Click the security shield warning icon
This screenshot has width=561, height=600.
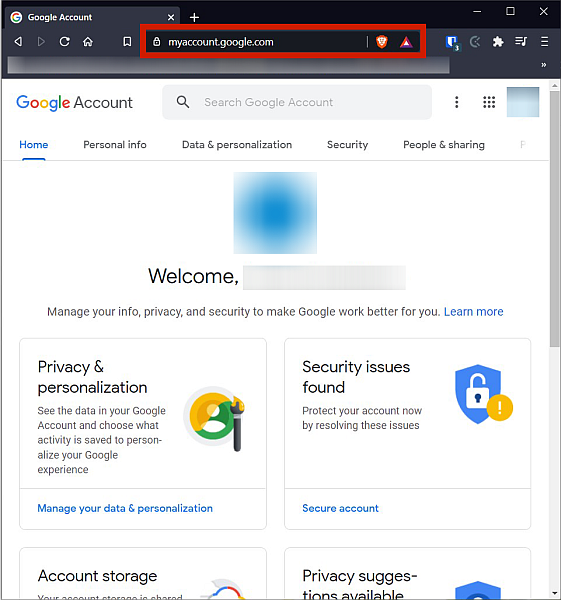[x=484, y=395]
